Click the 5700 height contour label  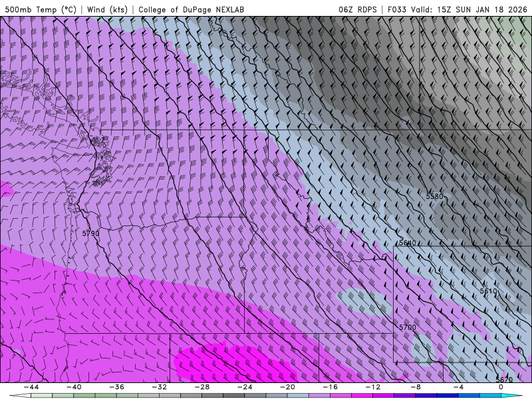click(408, 327)
